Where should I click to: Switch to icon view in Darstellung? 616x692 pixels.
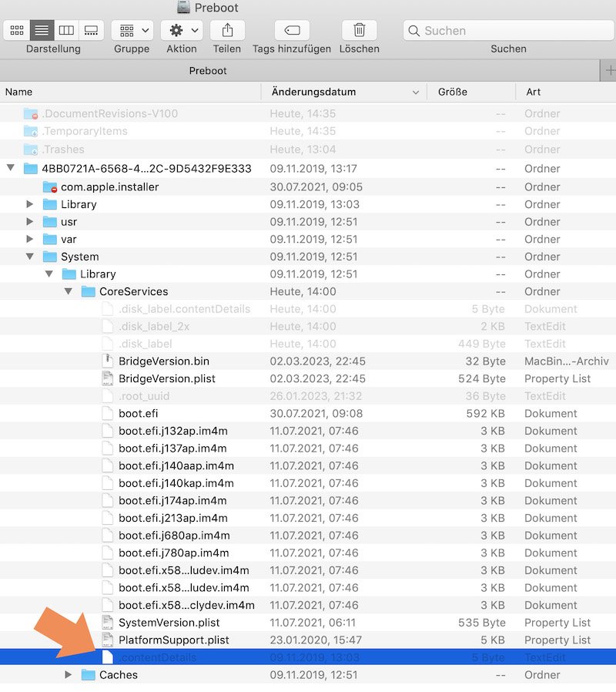(x=17, y=31)
